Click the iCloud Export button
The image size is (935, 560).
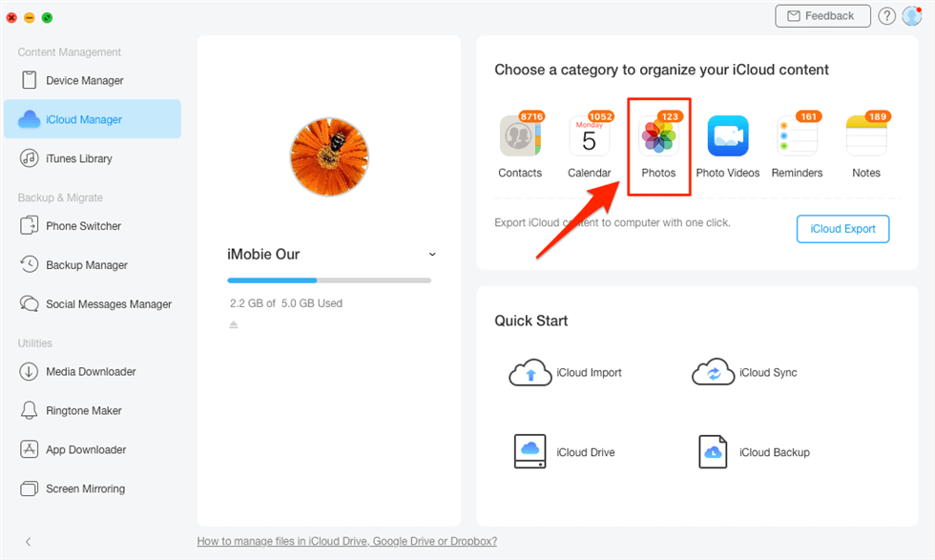click(842, 229)
